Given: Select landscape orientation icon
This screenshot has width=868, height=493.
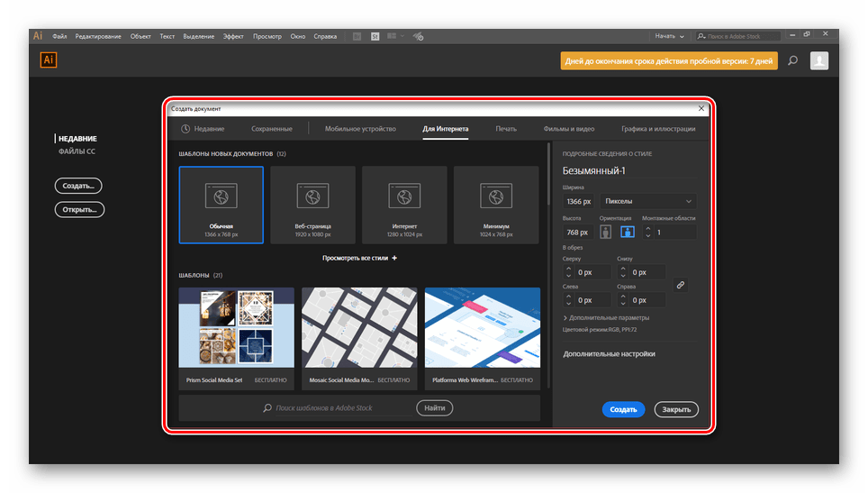Looking at the screenshot, I should pos(627,233).
